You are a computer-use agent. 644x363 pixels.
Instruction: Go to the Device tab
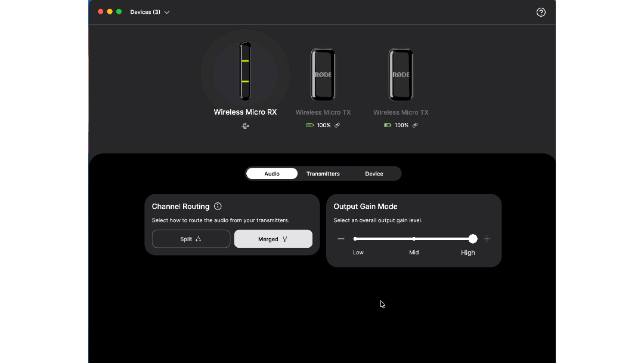tap(374, 174)
